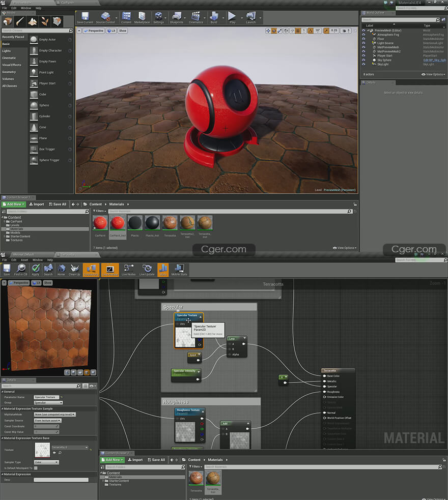Click Apply in the material editor toolbar
Screen dimensions: 448x500
tap(36, 270)
